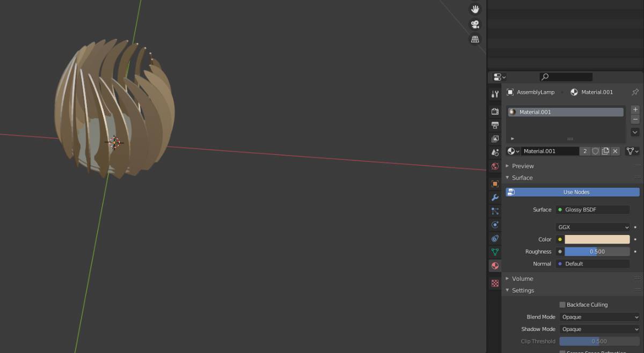644x353 pixels.
Task: Open the Blend Mode dropdown
Action: pos(599,317)
